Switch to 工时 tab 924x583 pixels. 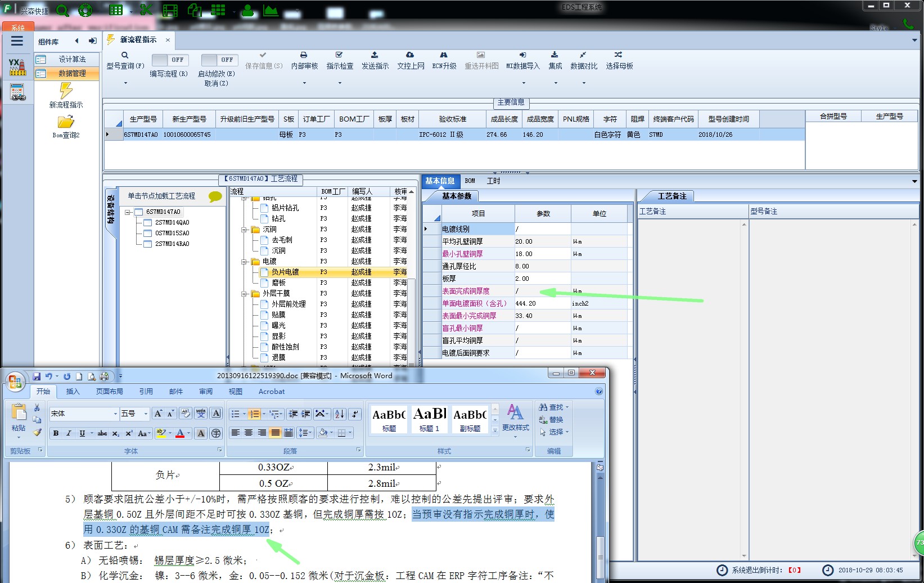tap(493, 181)
